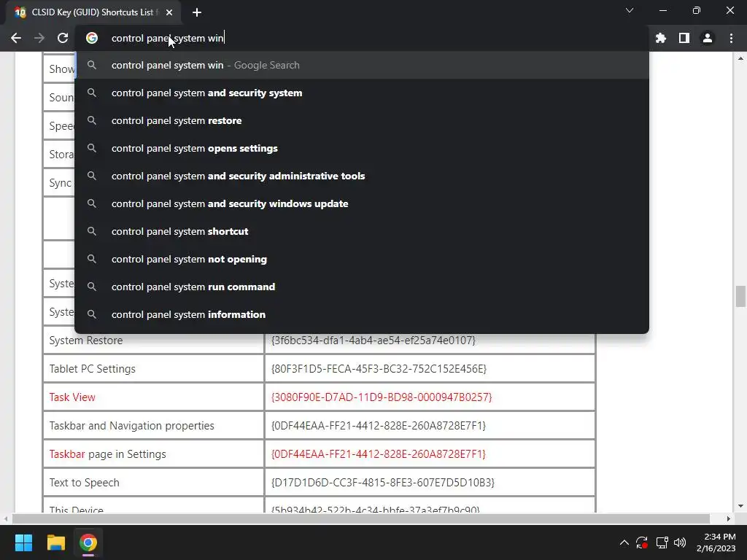
Task: Select suggestion 'control panel system and security system'
Action: tap(362, 93)
